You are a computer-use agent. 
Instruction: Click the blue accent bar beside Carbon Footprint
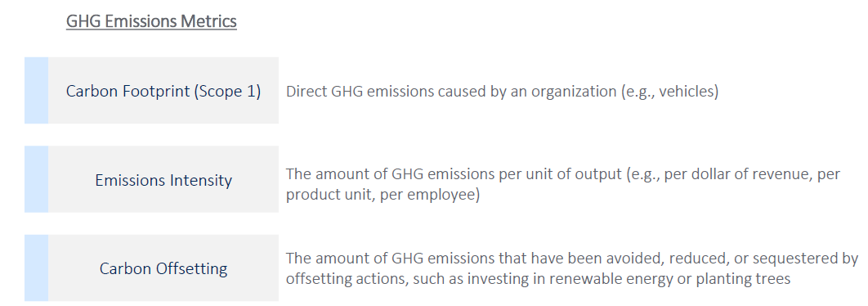click(36, 90)
